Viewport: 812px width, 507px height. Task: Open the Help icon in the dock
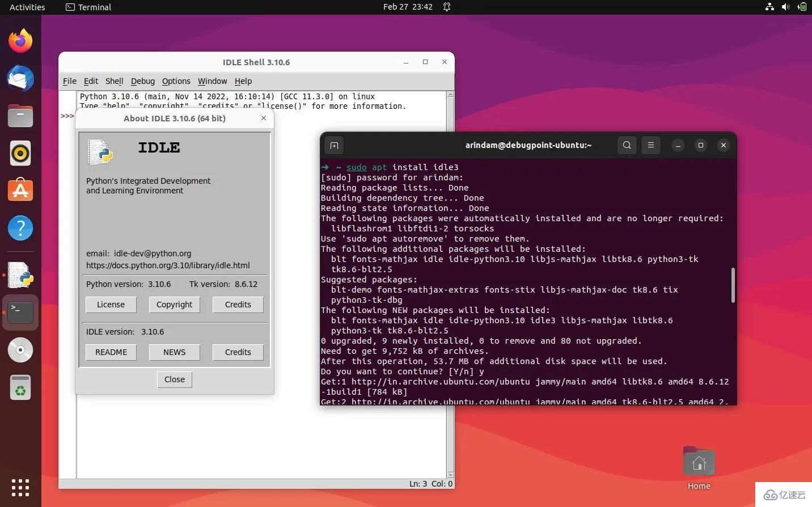point(20,228)
